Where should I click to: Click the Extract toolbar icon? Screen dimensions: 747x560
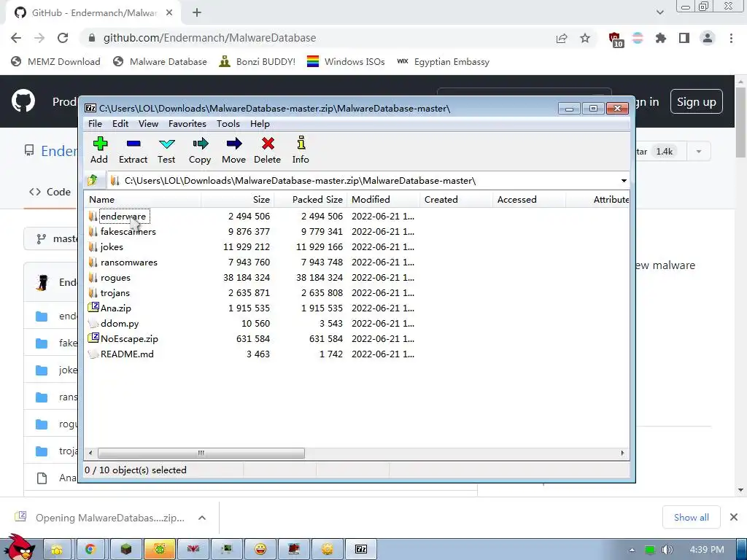tap(133, 144)
